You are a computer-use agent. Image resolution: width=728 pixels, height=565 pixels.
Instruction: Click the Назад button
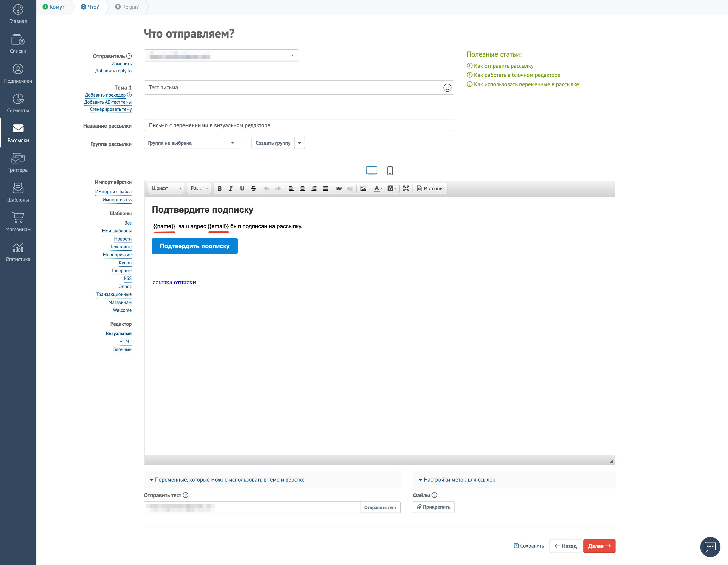(x=565, y=546)
